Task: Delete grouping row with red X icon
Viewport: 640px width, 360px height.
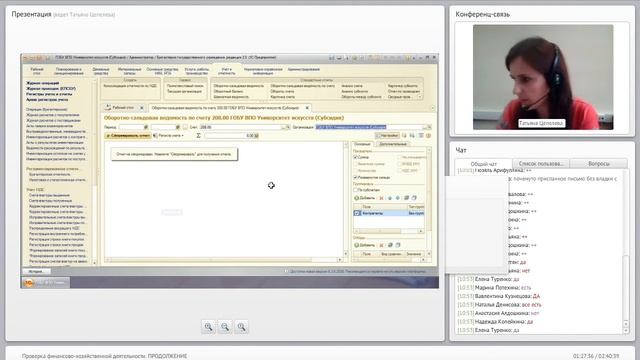Action: (381, 198)
